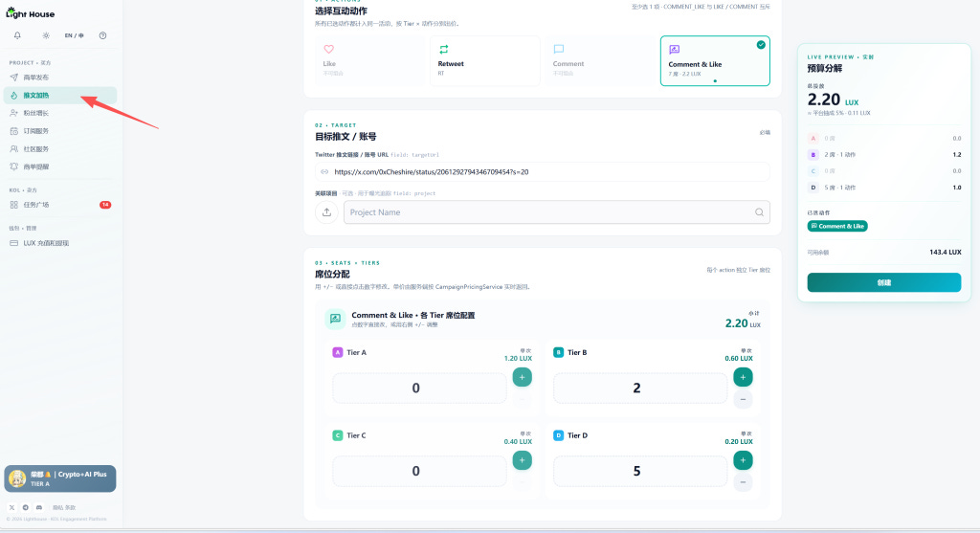Open the alarm-bell icon sidebar item

[x=60, y=167]
